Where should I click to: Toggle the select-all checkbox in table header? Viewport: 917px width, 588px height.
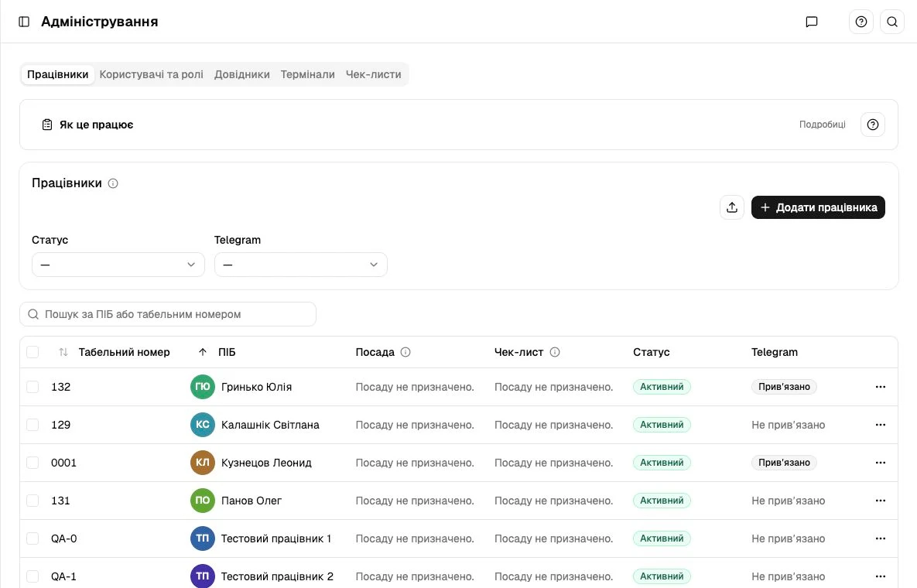pos(33,352)
